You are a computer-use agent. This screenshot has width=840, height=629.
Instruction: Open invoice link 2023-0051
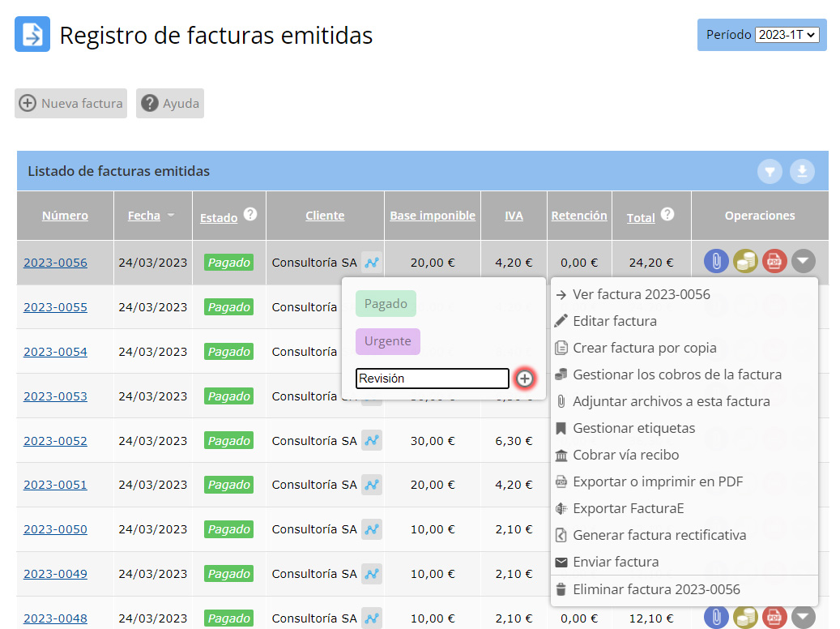55,485
